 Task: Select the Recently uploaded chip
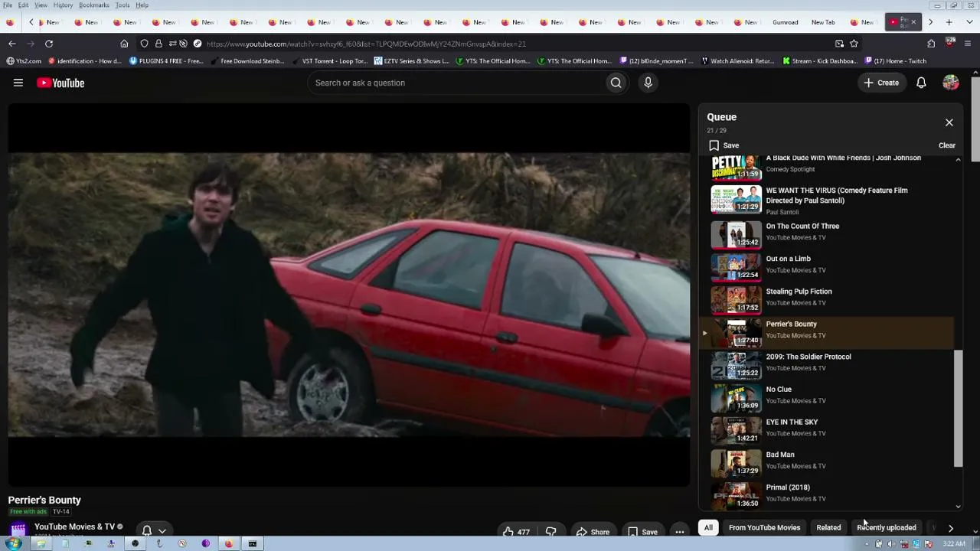(x=887, y=527)
